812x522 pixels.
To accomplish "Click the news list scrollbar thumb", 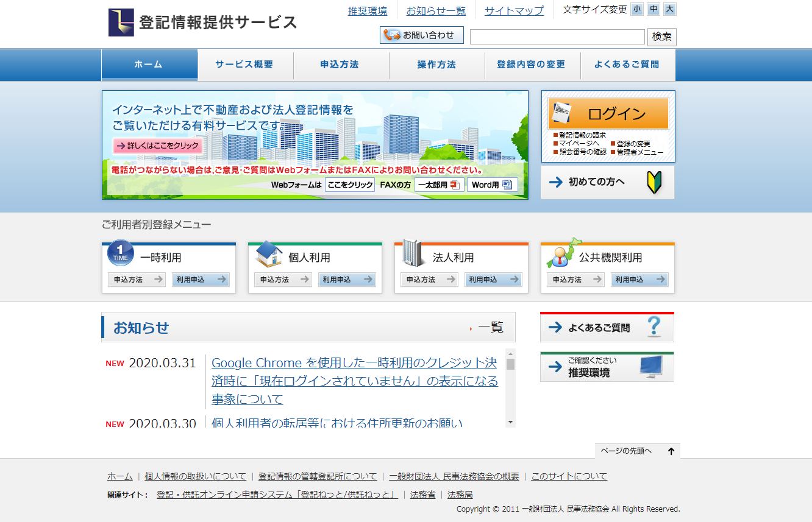I will tap(511, 364).
